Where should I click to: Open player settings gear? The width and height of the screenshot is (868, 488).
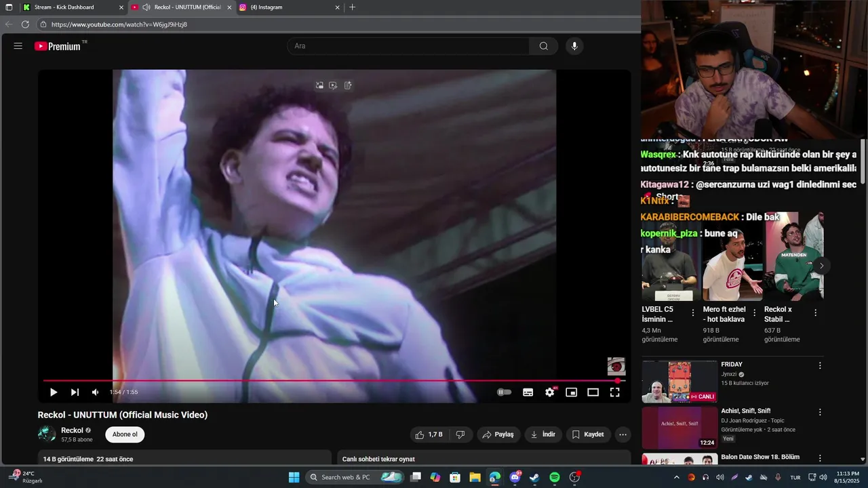pyautogui.click(x=550, y=392)
